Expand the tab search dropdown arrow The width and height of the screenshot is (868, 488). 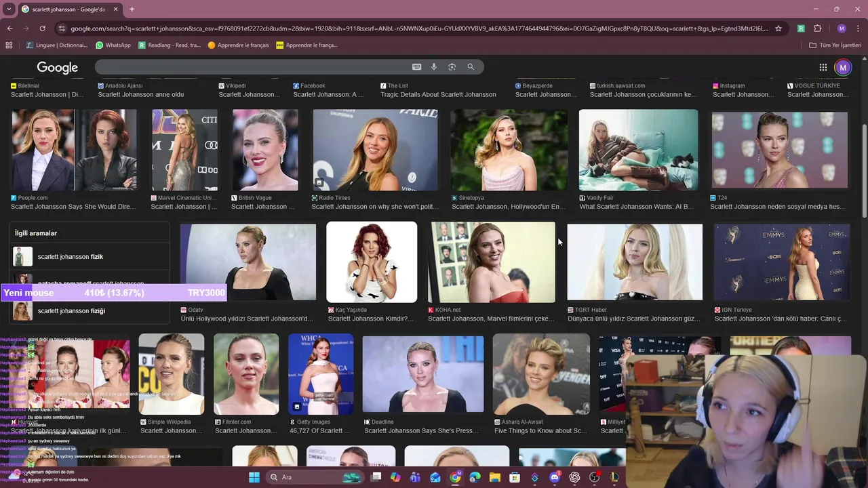click(9, 9)
